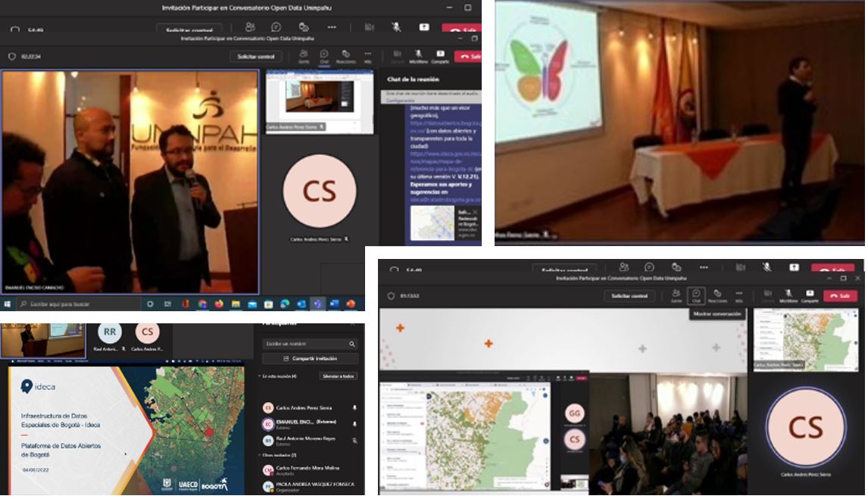
Task: Click the 'Silenciar a todos' button
Action: [339, 376]
